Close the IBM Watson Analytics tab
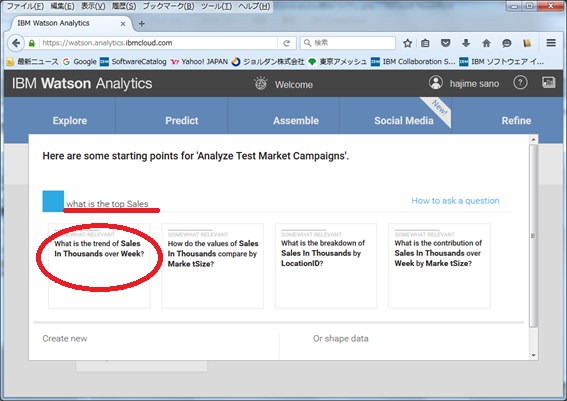This screenshot has width=567, height=401. pos(123,24)
